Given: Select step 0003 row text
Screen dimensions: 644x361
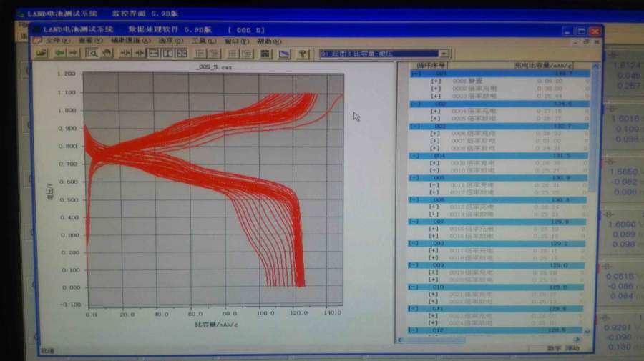Looking at the screenshot, I should (x=474, y=96).
